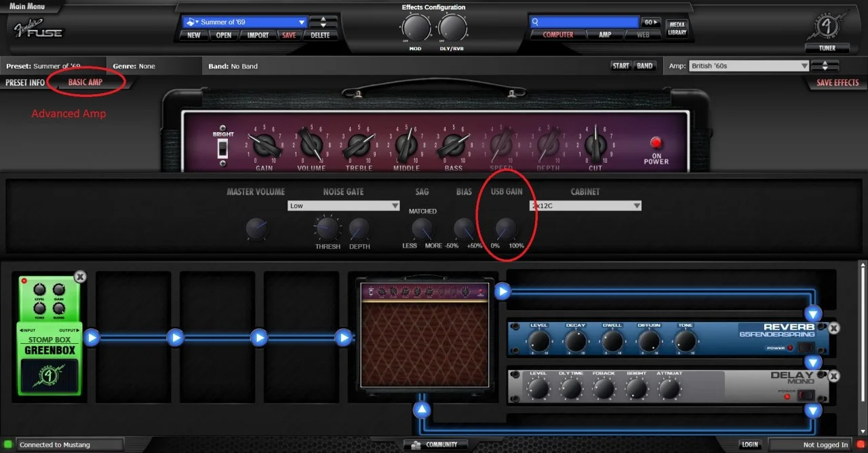Open the Amp dropdown showing British '60s
868x453 pixels.
coord(748,66)
